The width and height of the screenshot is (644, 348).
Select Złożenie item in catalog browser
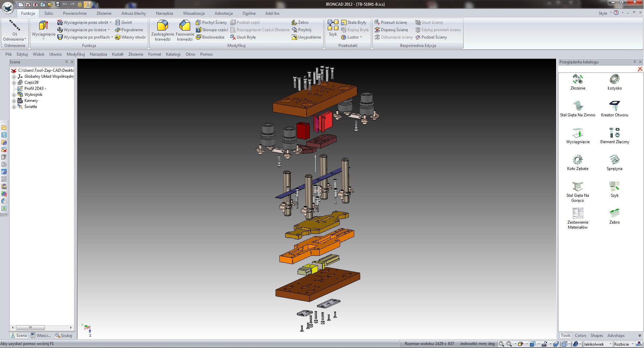(578, 82)
